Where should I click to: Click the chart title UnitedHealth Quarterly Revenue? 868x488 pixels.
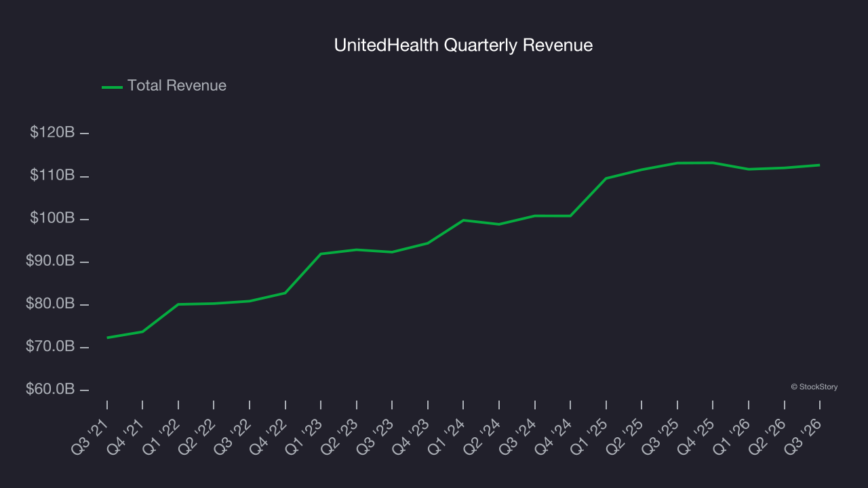(x=463, y=45)
